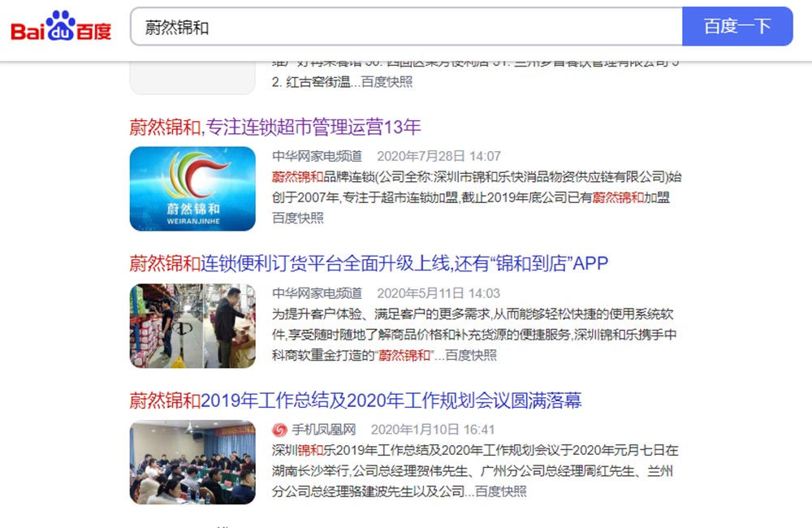Open the 手机凤凰网 source name
Viewport: 812px width, 528px height.
pos(323,430)
